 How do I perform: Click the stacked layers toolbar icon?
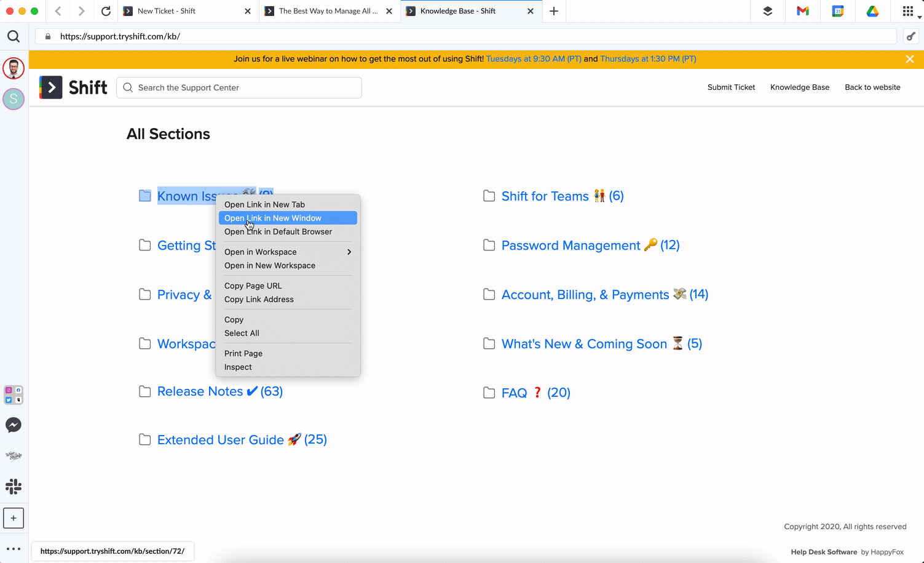tap(768, 11)
